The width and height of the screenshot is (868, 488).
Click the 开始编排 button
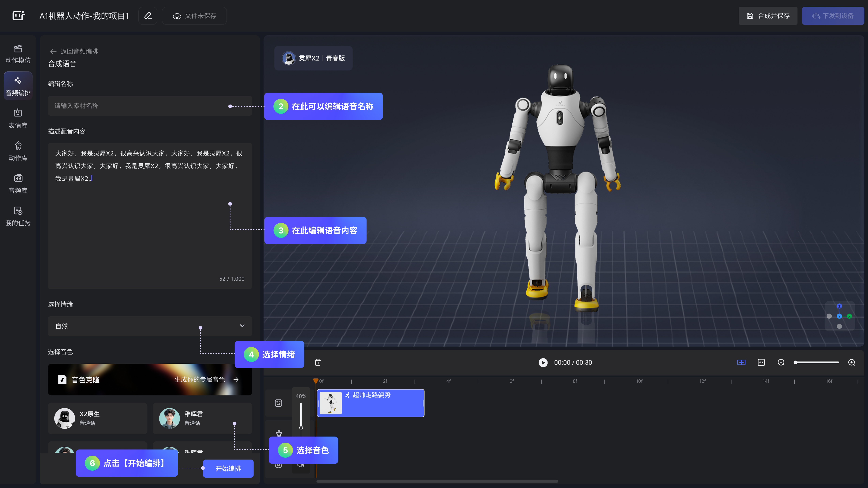pyautogui.click(x=228, y=468)
